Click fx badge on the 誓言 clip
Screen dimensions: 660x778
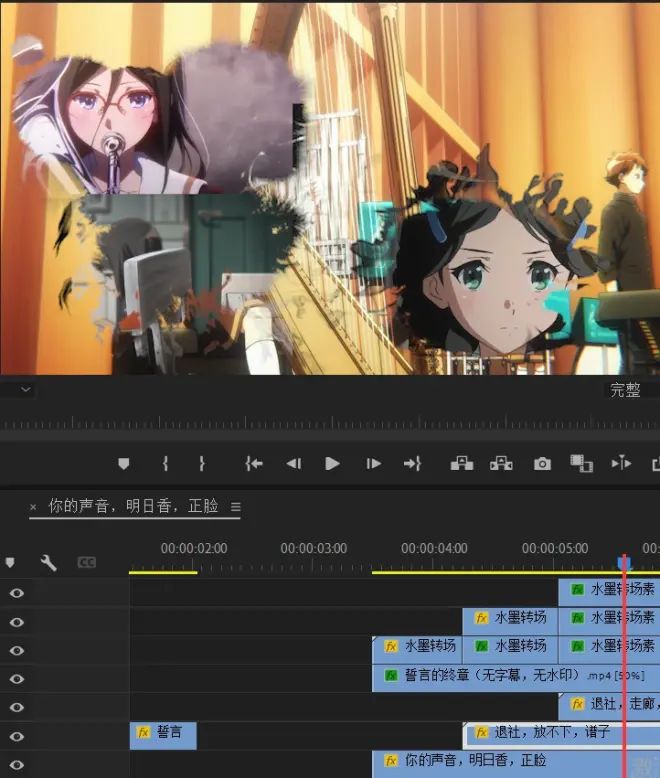pyautogui.click(x=143, y=732)
